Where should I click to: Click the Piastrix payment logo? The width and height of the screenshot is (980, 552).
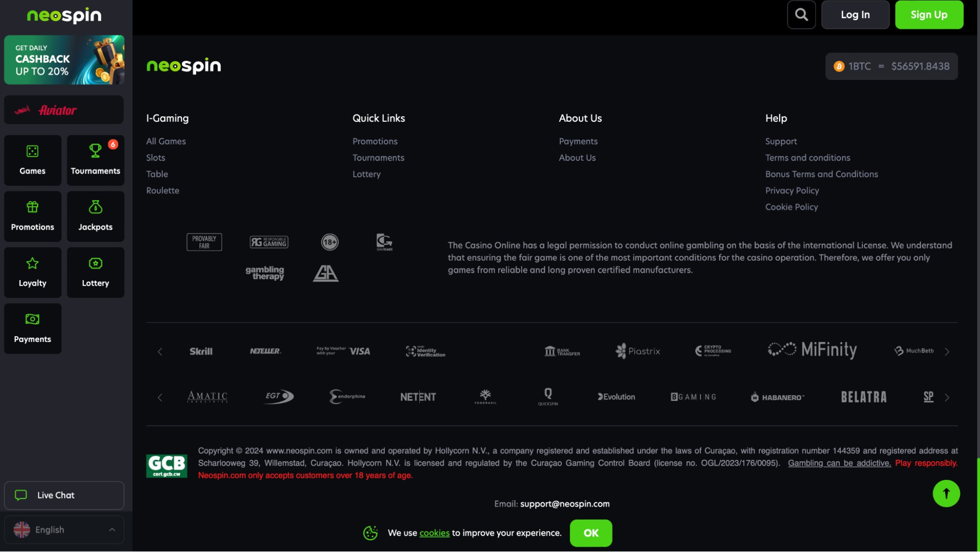tap(638, 351)
